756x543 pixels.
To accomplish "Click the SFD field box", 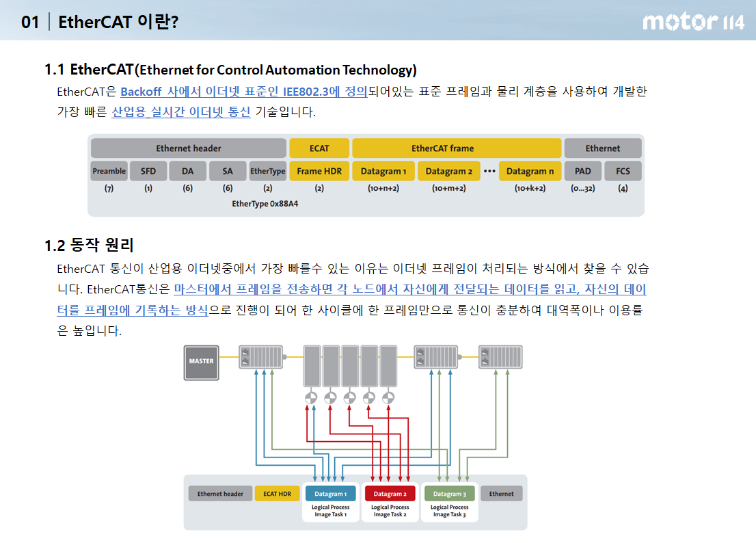I will click(x=148, y=171).
